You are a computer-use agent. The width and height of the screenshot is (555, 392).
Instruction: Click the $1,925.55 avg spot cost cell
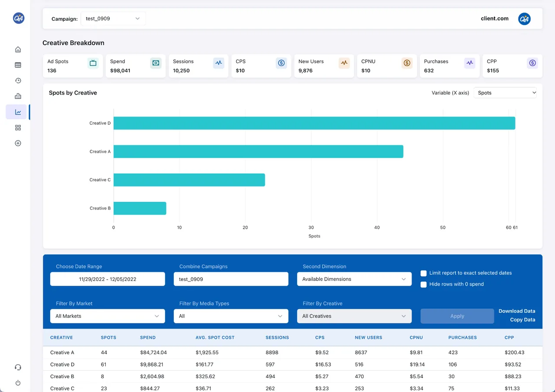tap(207, 353)
